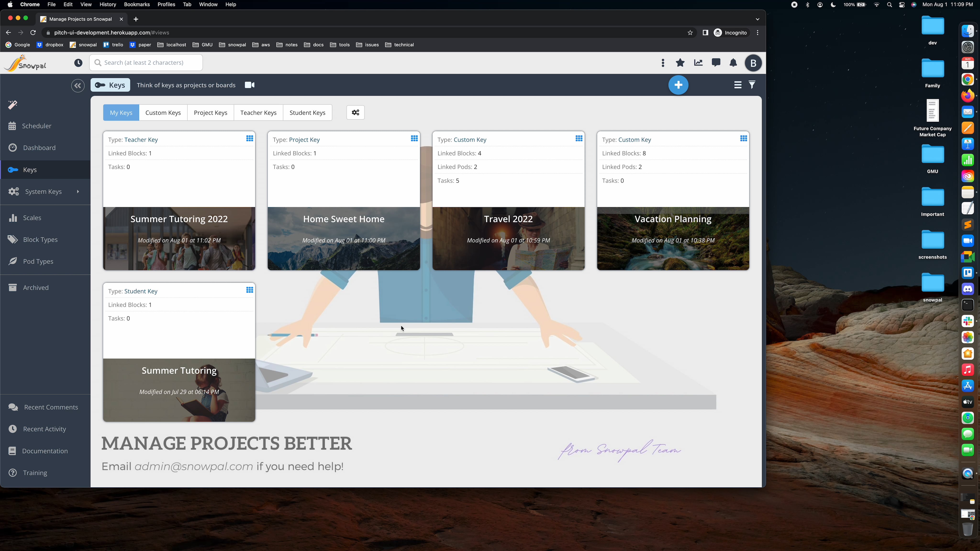Expand the Chrome tab search dropdown arrow
Screen dimensions: 980x551
click(x=757, y=19)
